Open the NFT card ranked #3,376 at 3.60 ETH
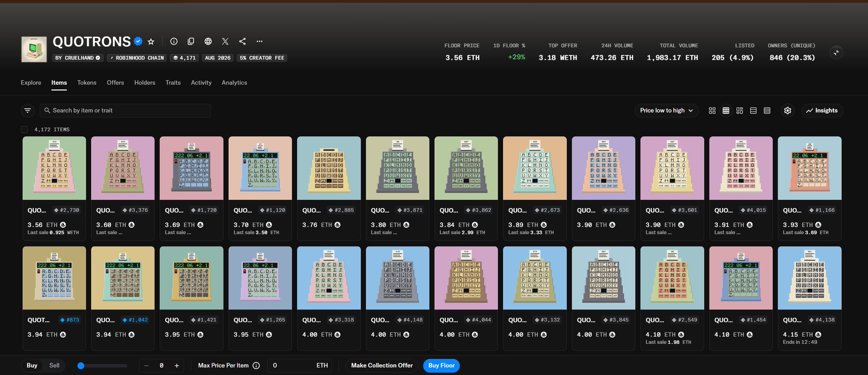Viewport: 868px width, 375px height. (123, 189)
